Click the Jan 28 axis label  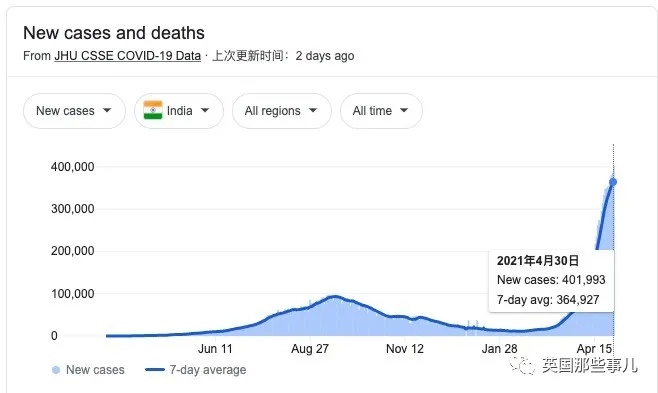coord(499,349)
